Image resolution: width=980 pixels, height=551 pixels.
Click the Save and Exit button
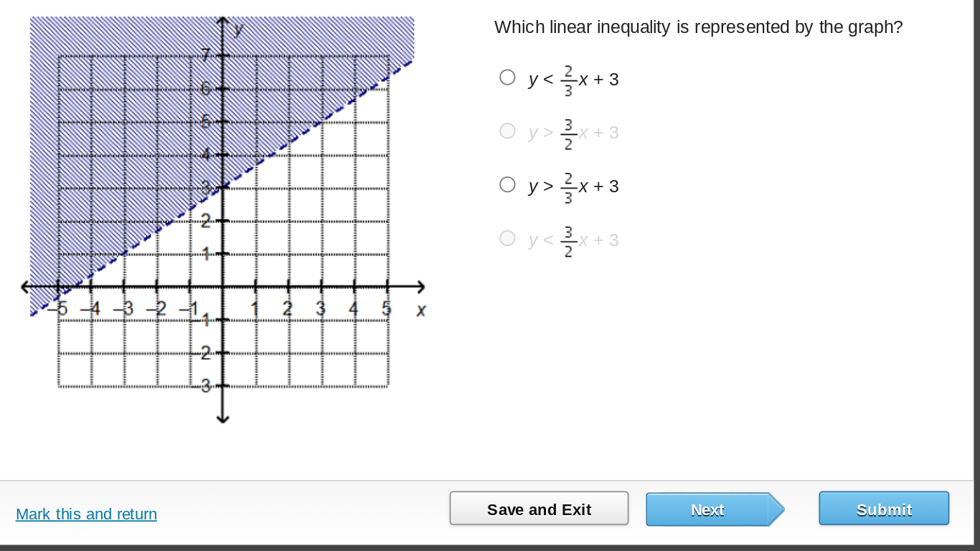pos(539,509)
